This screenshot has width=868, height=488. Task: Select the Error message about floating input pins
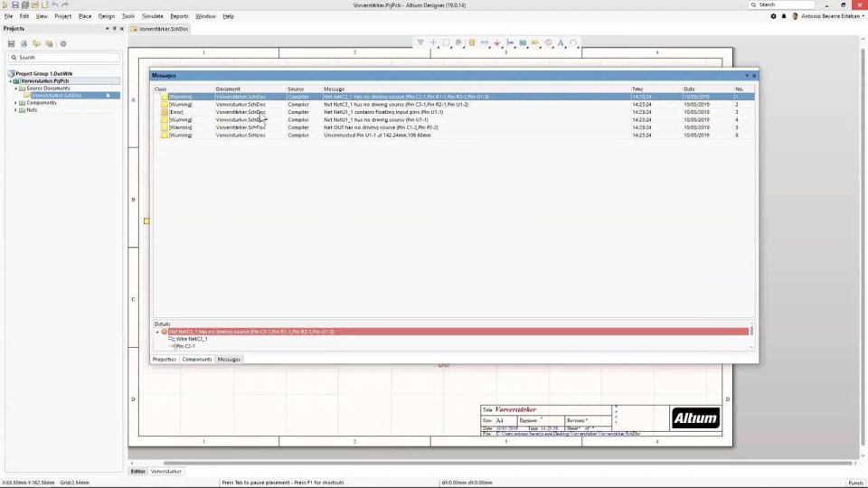[x=454, y=112]
